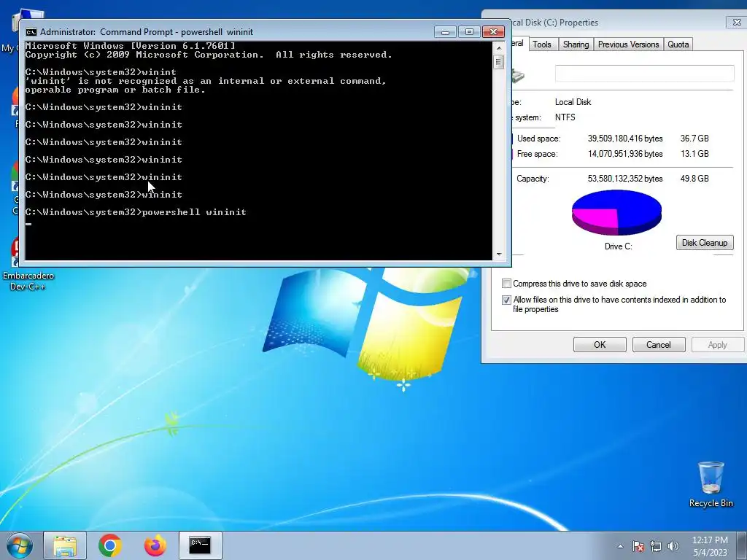Click the 'winint' not recognized error text
The image size is (747, 560).
click(x=206, y=85)
